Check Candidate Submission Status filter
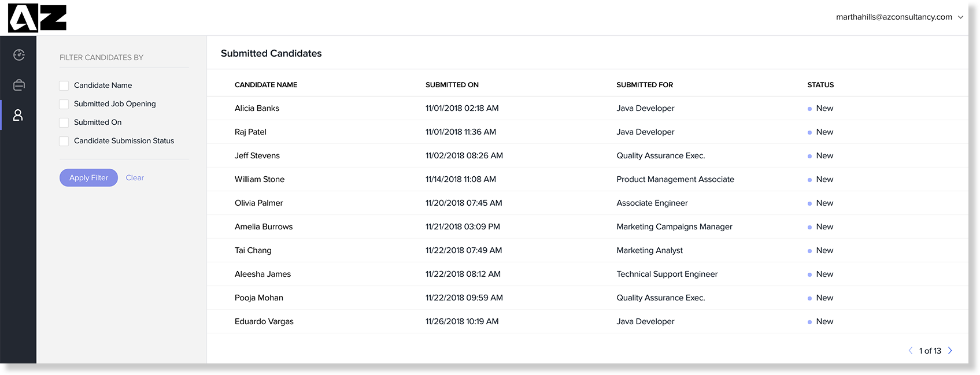Viewport: 980px width, 375px height. (x=64, y=141)
